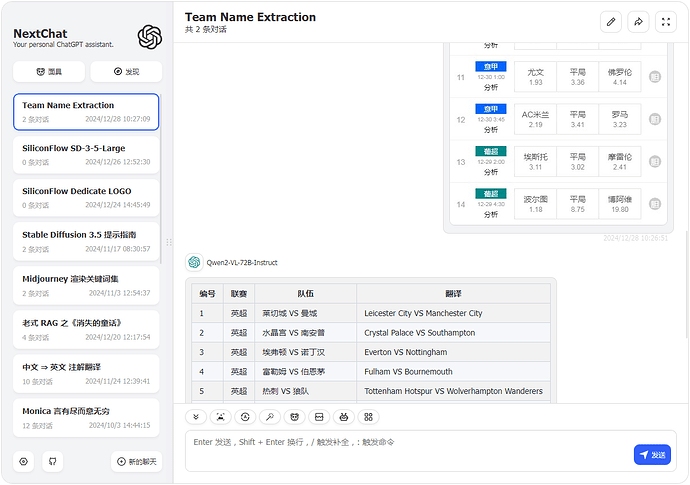This screenshot has width=690, height=485.
Task: Click the 葡超 league tag in row 13
Action: click(x=491, y=151)
